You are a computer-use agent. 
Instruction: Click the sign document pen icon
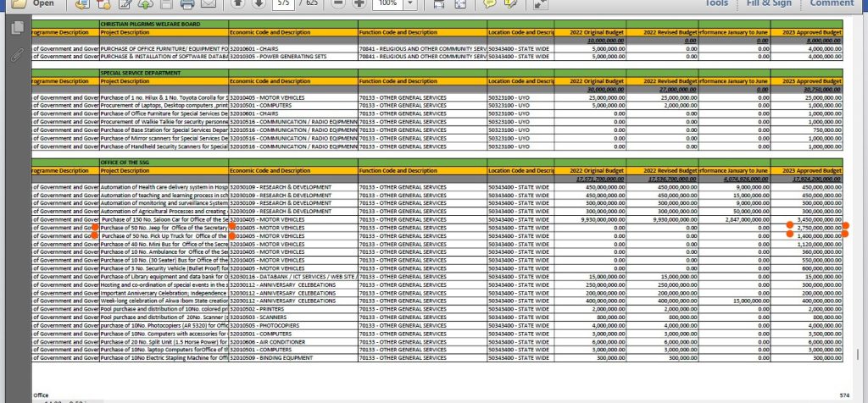click(x=125, y=3)
